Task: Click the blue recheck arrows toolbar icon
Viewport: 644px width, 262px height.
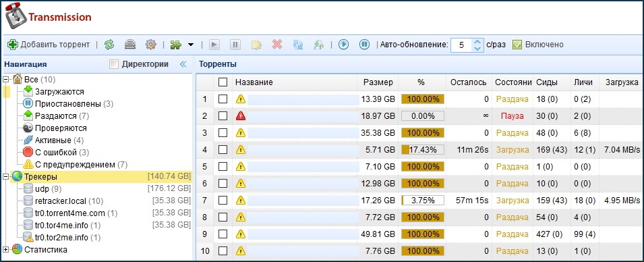Action: click(x=298, y=45)
